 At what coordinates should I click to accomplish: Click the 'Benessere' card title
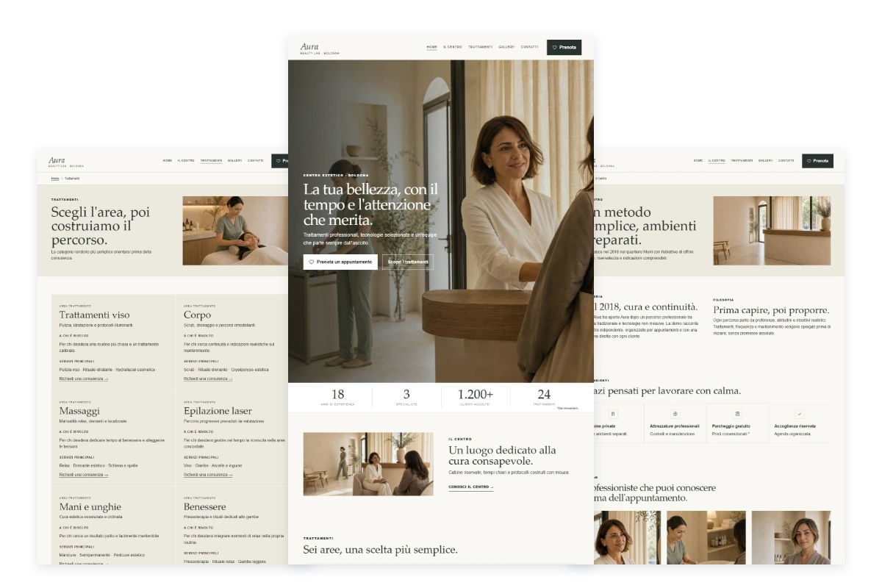205,506
